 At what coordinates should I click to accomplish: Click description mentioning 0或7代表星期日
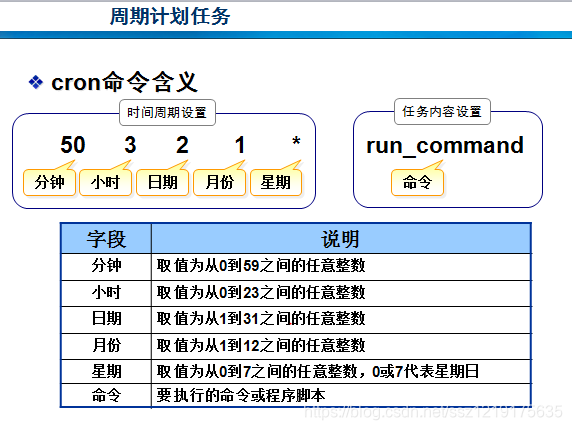318,371
